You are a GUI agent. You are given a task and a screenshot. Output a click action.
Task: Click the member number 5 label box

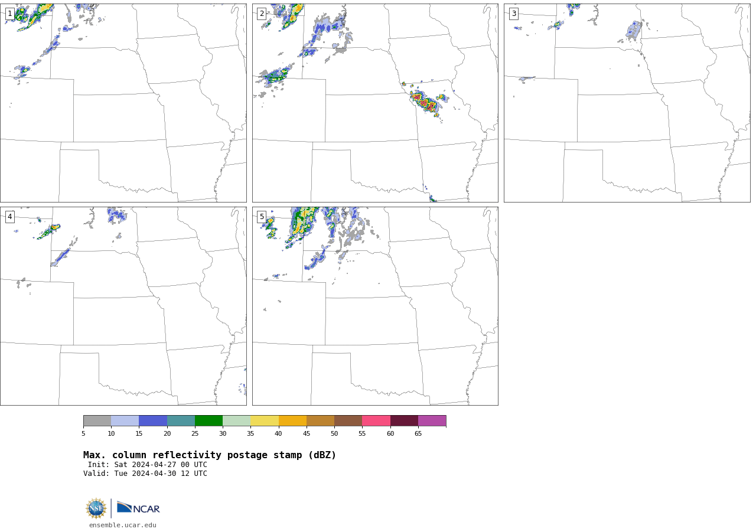pyautogui.click(x=262, y=217)
